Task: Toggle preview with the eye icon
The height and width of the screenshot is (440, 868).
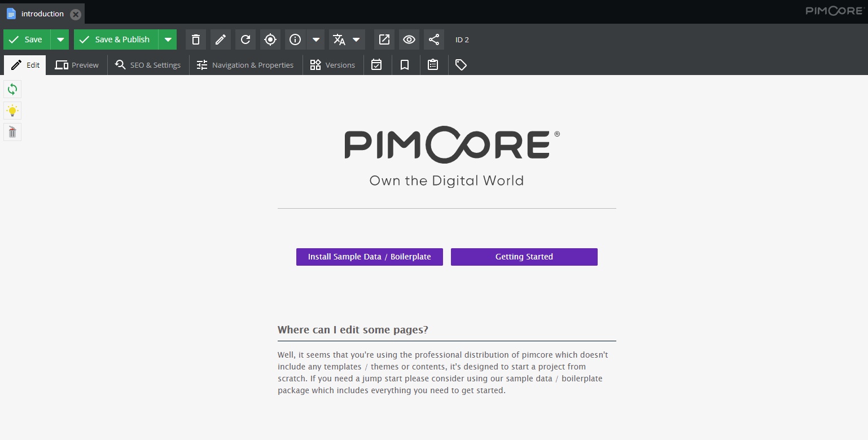Action: pyautogui.click(x=409, y=39)
